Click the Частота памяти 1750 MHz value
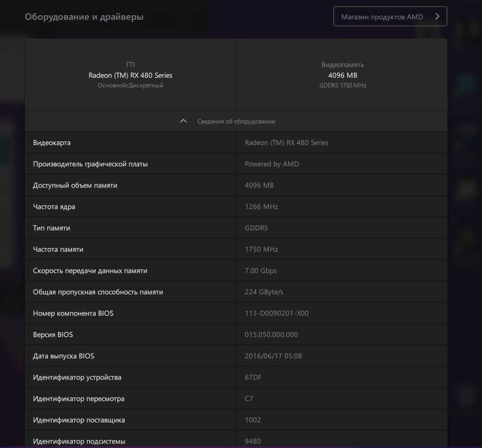482x448 pixels. [261, 249]
